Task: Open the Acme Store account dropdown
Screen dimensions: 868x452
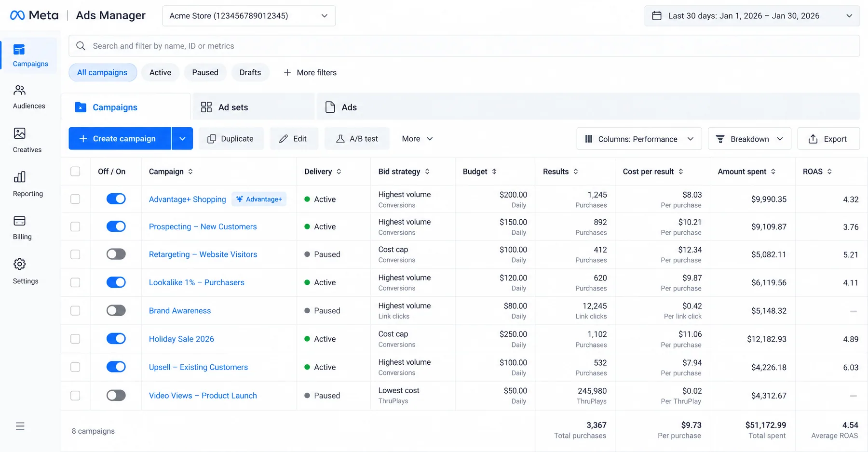Action: click(x=249, y=16)
